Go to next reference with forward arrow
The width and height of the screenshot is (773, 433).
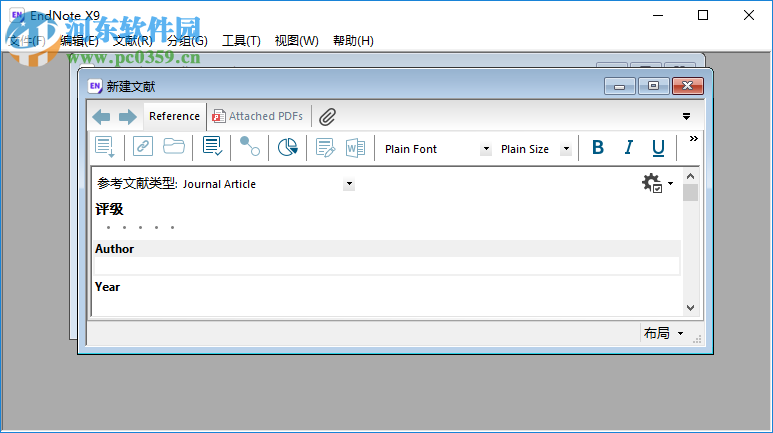click(x=128, y=117)
